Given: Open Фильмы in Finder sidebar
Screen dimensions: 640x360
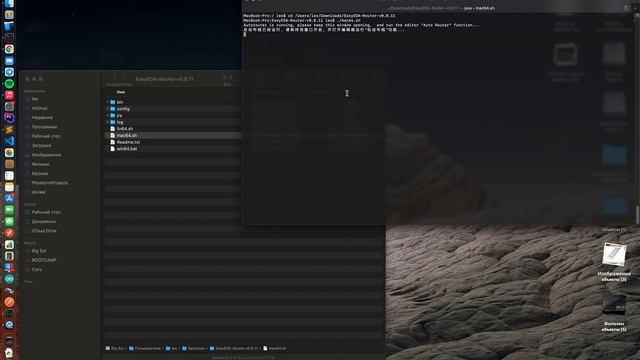Looking at the screenshot, I should click(x=40, y=164).
